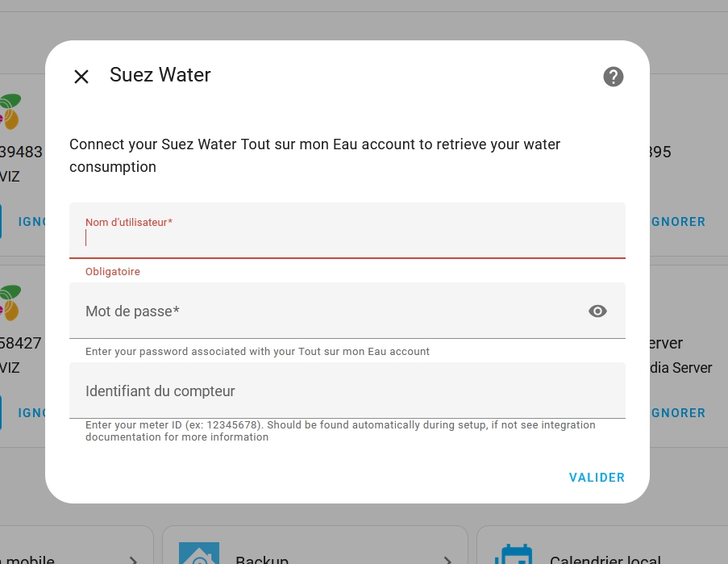Open the Calendrier local calendar icon
Viewport: 728px width, 564px height.
513,554
